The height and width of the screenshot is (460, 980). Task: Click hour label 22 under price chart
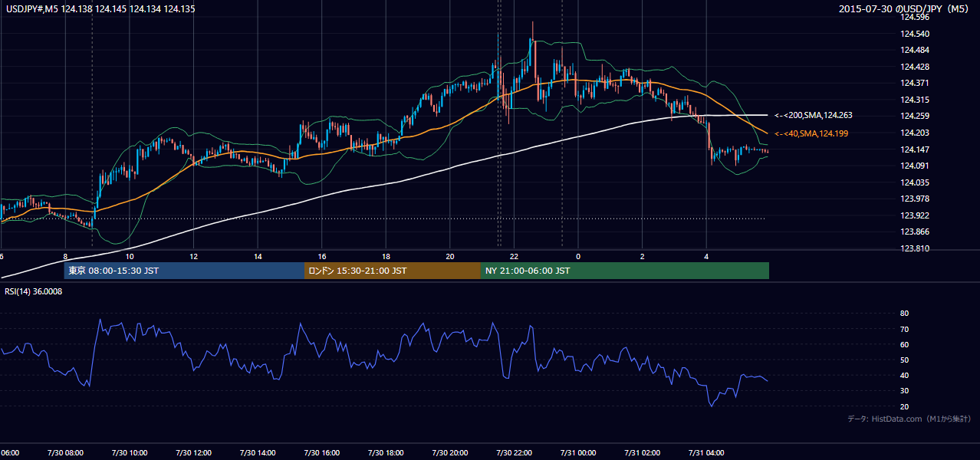tap(514, 256)
